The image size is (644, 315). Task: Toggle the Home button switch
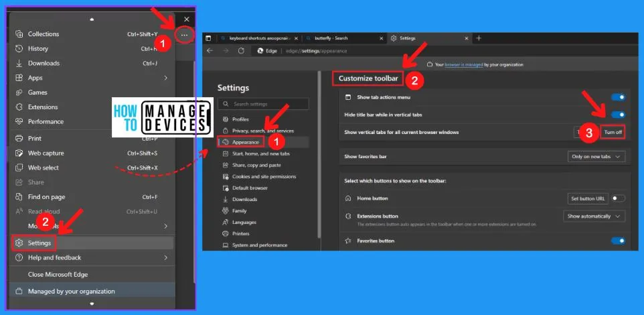[618, 198]
